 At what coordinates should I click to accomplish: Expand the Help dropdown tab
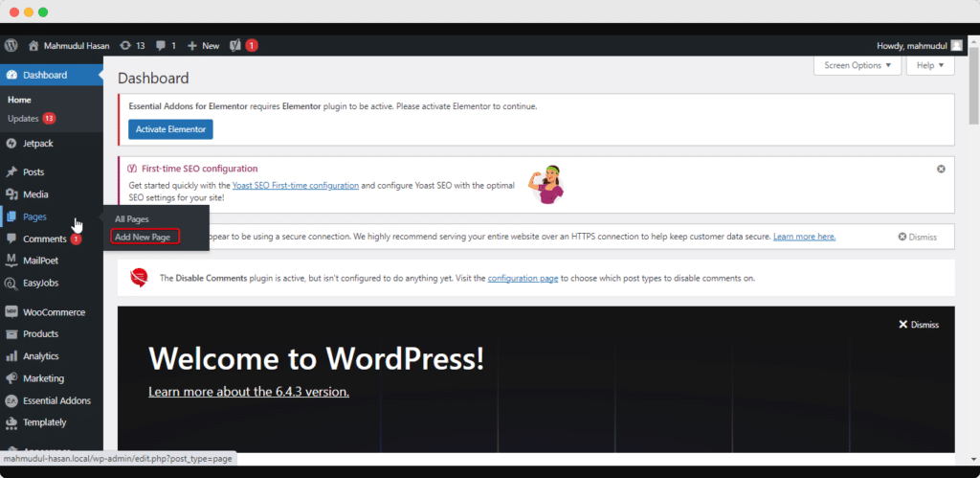[x=930, y=65]
